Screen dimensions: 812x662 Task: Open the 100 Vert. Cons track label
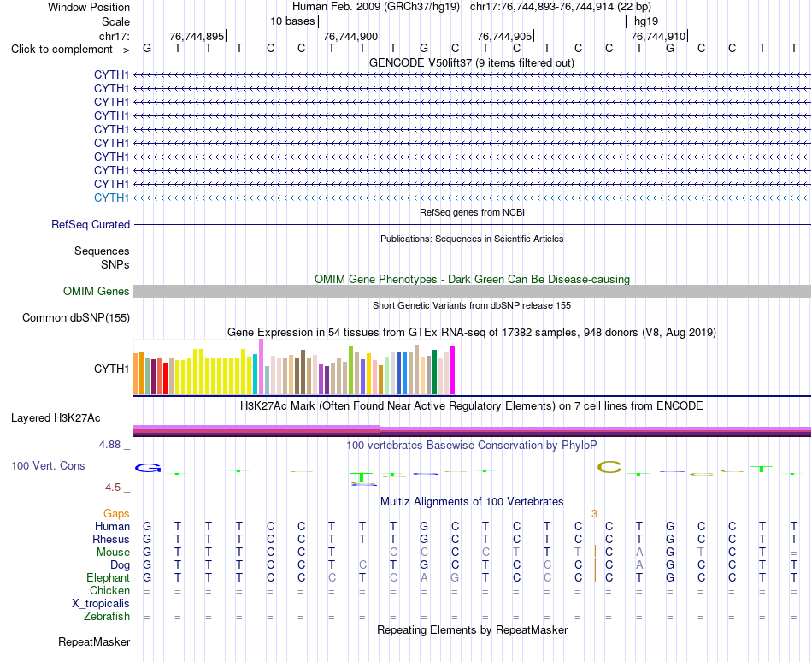tap(48, 465)
